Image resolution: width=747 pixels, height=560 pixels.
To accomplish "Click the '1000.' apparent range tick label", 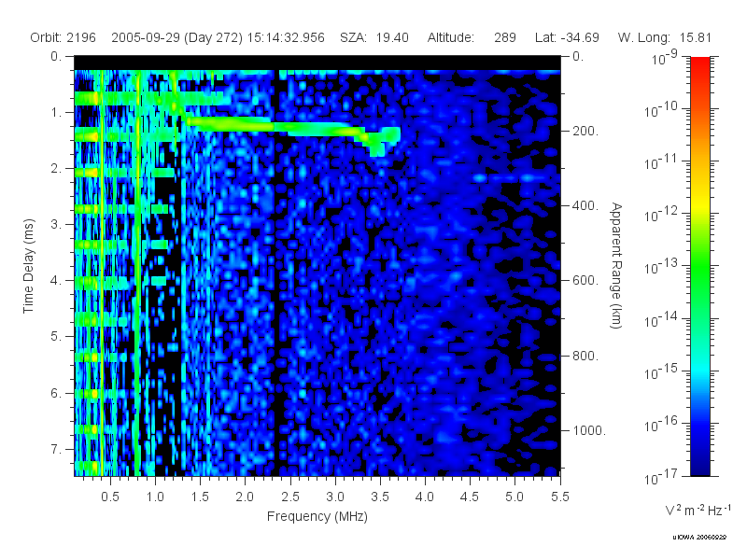I will 589,430.
